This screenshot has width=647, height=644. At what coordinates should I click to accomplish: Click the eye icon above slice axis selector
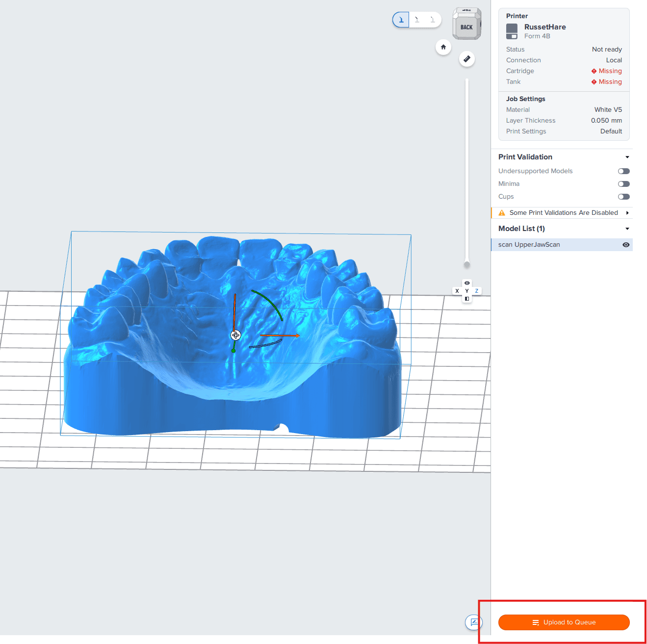coord(467,283)
